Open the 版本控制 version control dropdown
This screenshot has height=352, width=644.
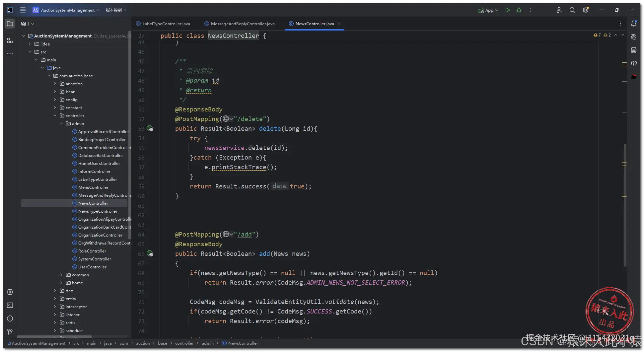pos(116,10)
